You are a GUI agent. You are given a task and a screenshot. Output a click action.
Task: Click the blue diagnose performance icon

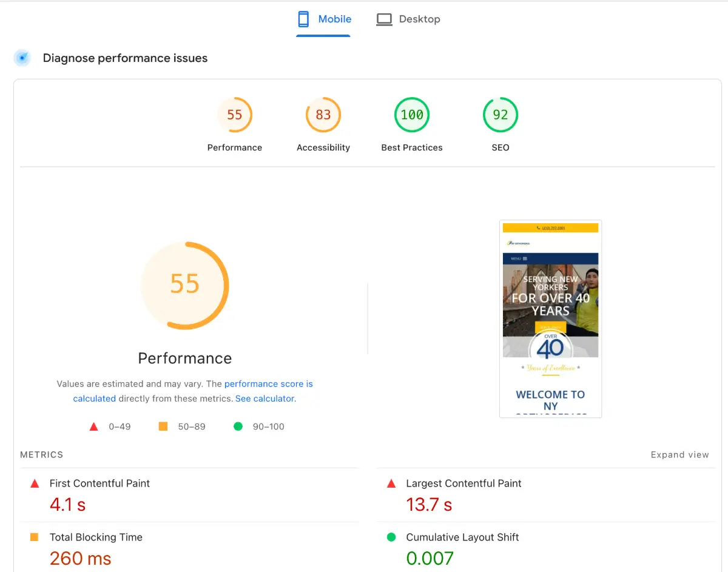[x=22, y=58]
